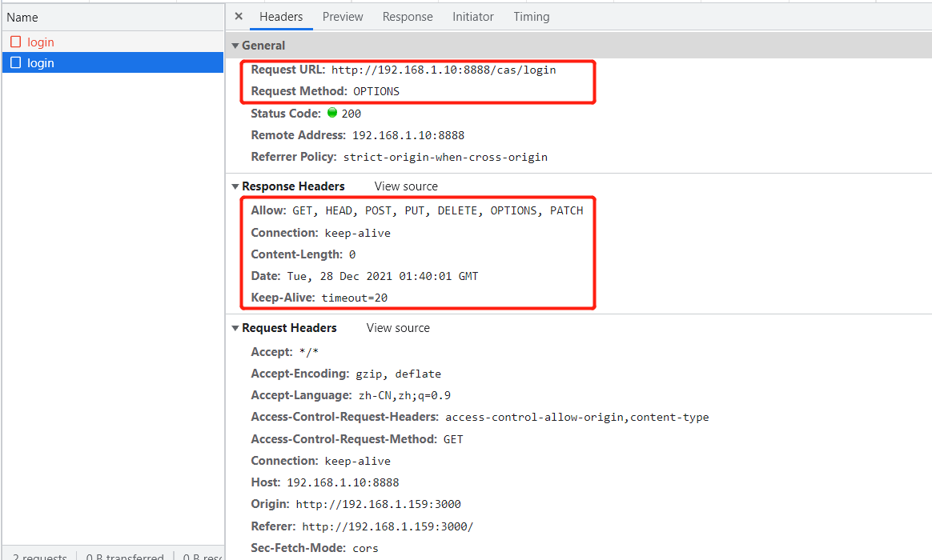Open the Timing tab
Screen dimensions: 932x560
point(532,17)
